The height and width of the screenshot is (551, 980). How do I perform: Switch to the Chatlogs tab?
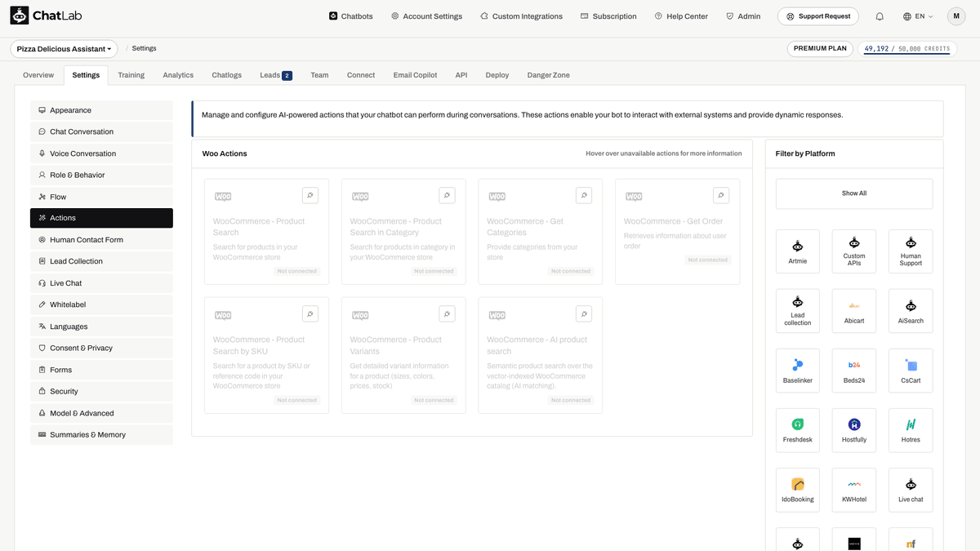point(227,75)
